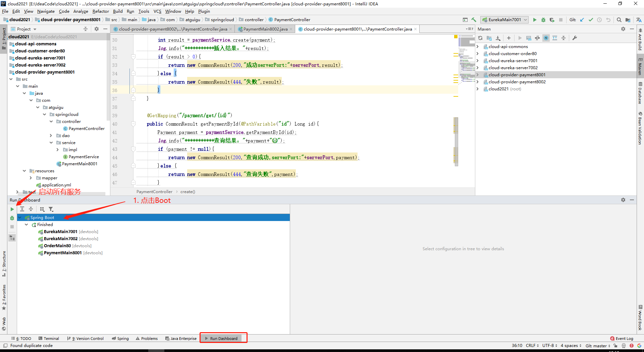Open the Refactor menu
Viewport: 644px width, 352px height.
coord(101,11)
